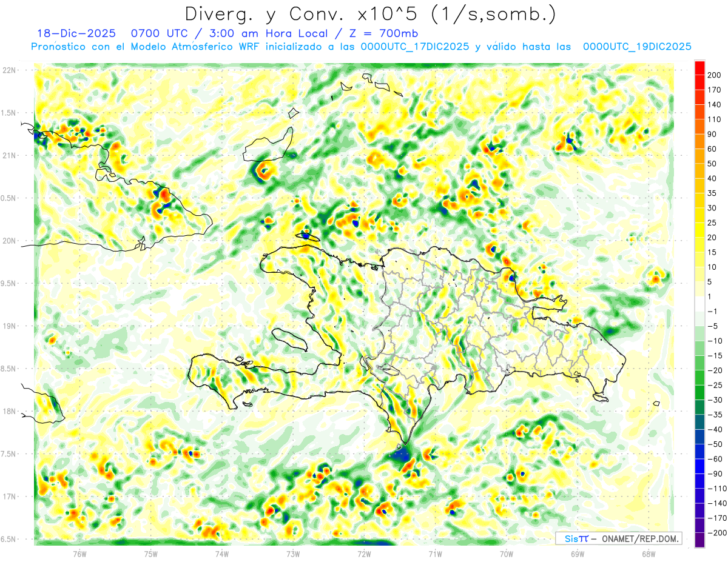Select valid-until time '0000UTC_19DIC2025'
Screen dimensions: 728x562
pyautogui.click(x=637, y=47)
